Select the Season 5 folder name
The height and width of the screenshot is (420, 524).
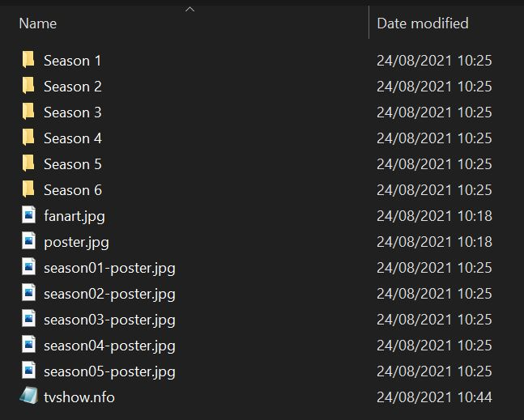pyautogui.click(x=73, y=164)
